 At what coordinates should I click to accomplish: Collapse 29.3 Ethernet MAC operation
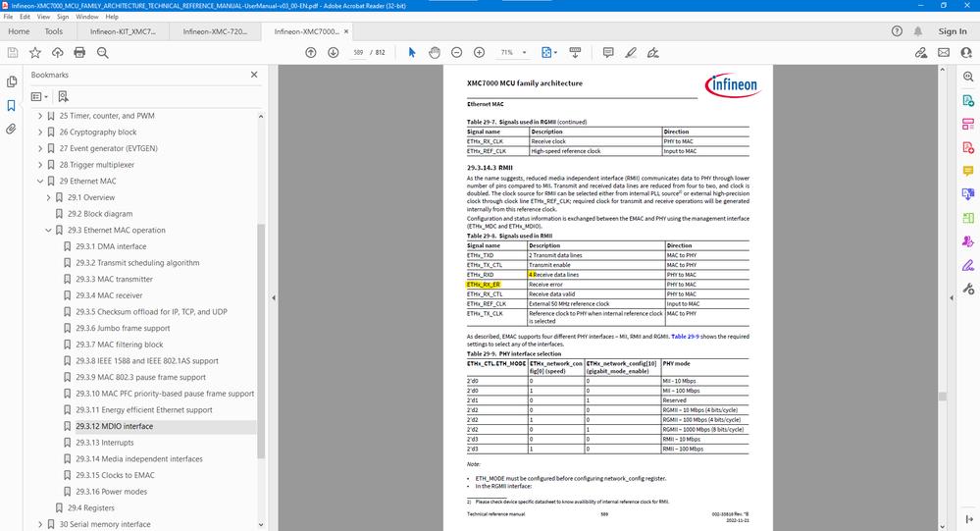click(x=48, y=230)
